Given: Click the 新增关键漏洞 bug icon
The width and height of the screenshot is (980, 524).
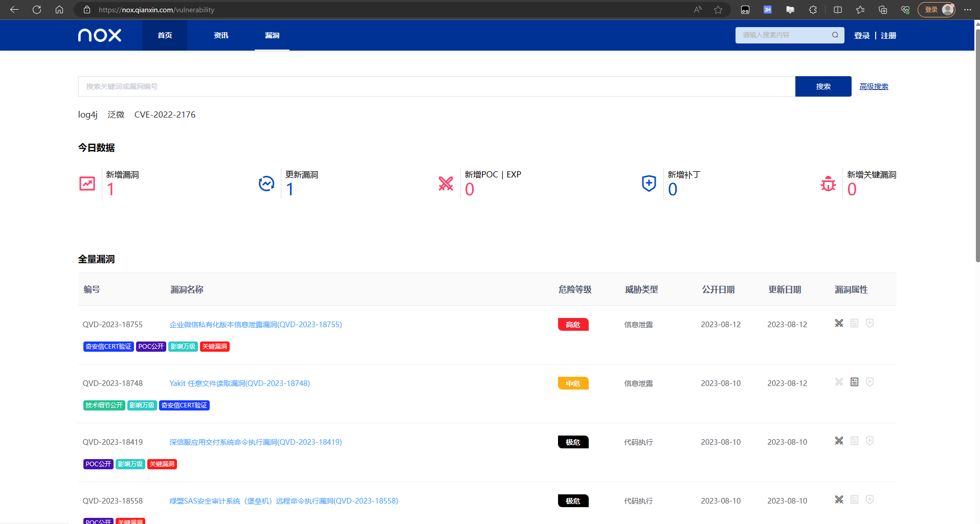Looking at the screenshot, I should tap(828, 184).
